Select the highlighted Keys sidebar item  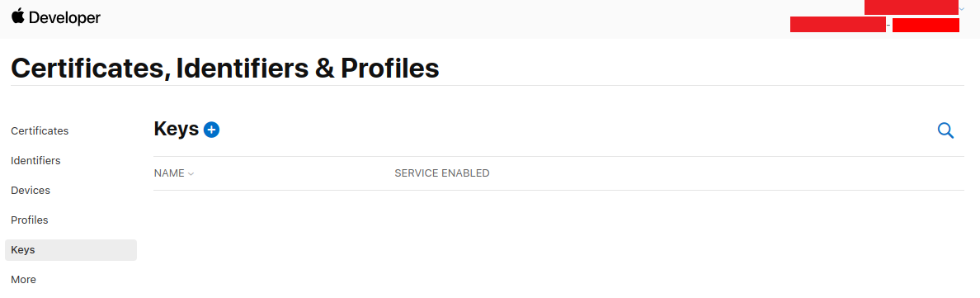(71, 250)
